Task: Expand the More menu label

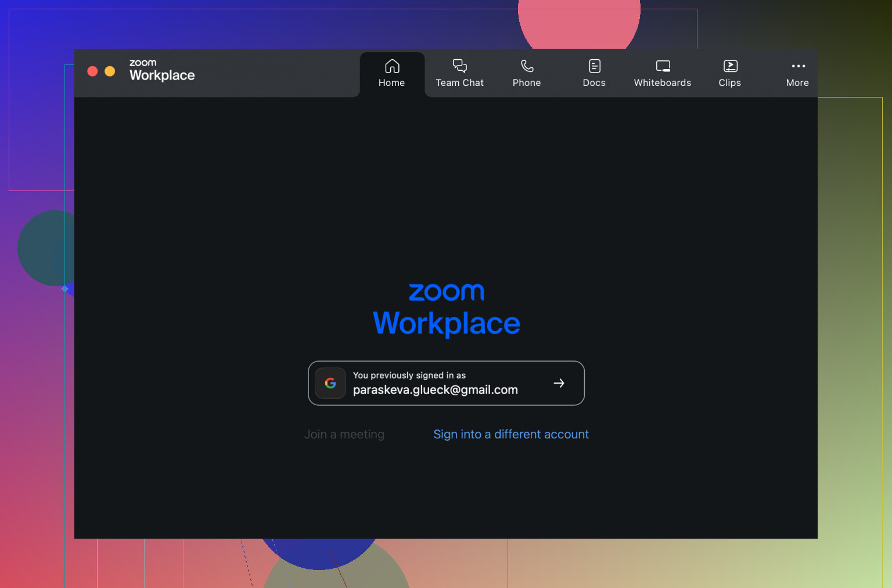Action: (797, 83)
